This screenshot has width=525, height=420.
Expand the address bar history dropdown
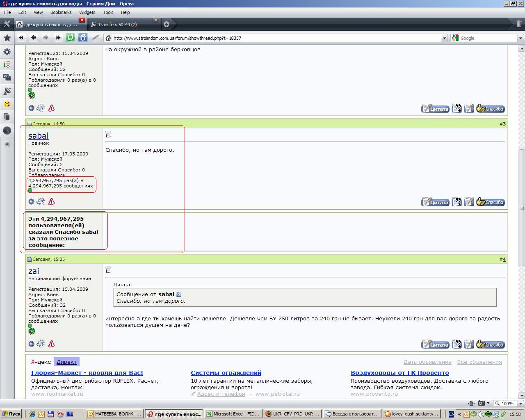coord(444,38)
